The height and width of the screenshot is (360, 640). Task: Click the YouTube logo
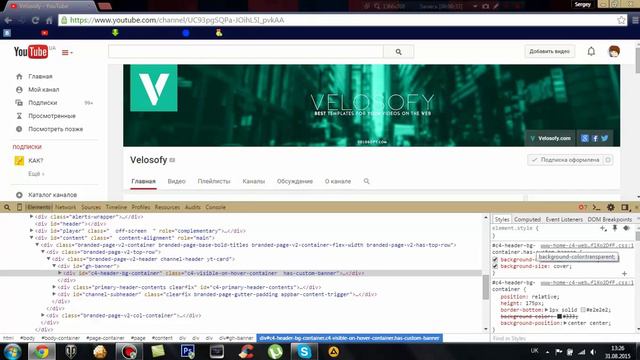tap(31, 52)
